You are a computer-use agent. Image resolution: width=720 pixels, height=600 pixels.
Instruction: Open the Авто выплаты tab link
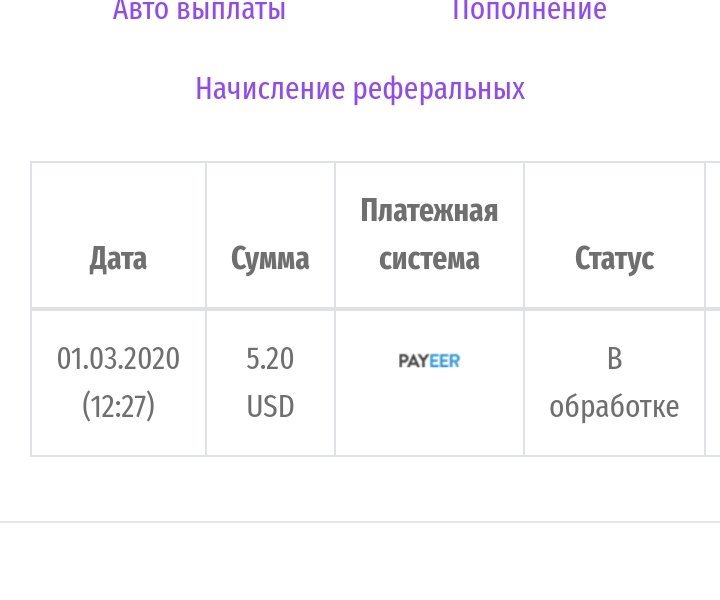199,9
